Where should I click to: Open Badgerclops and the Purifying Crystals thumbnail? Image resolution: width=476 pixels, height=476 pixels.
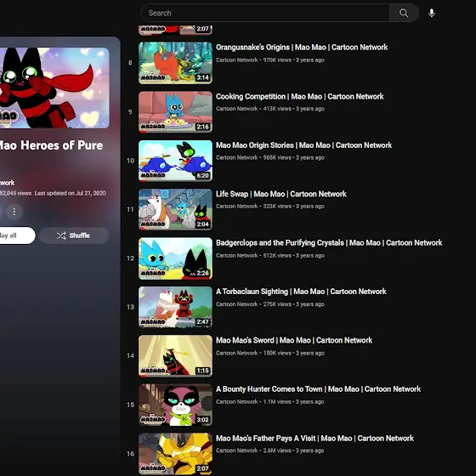175,258
